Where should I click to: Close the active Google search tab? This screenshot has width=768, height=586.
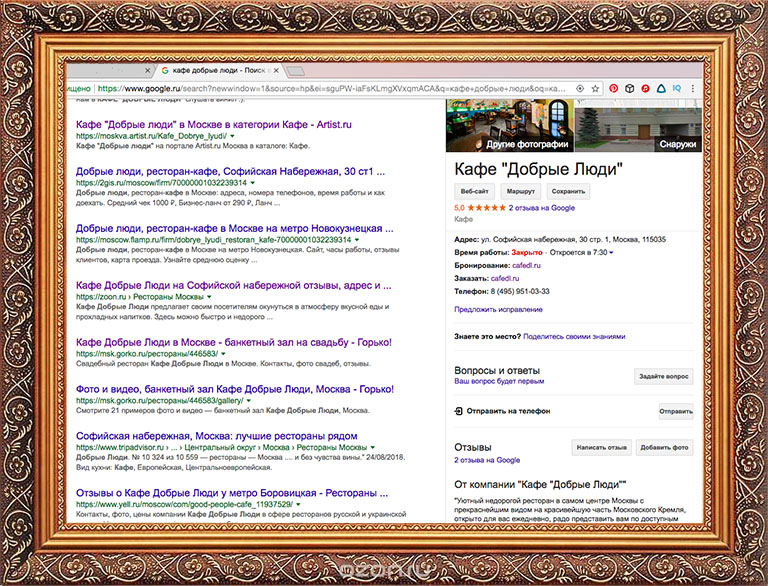tap(275, 71)
